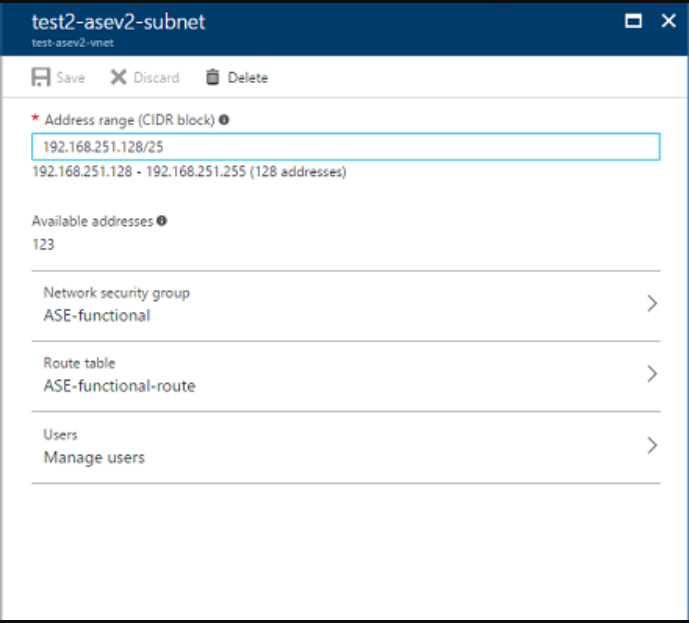The width and height of the screenshot is (689, 623).
Task: Focus the CIDR block address input
Action: pyautogui.click(x=345, y=147)
